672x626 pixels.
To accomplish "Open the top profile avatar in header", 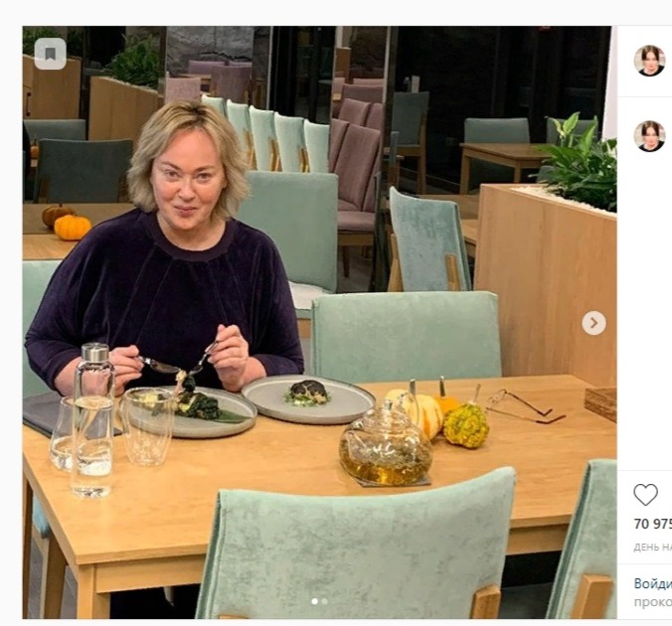I will click(x=649, y=61).
